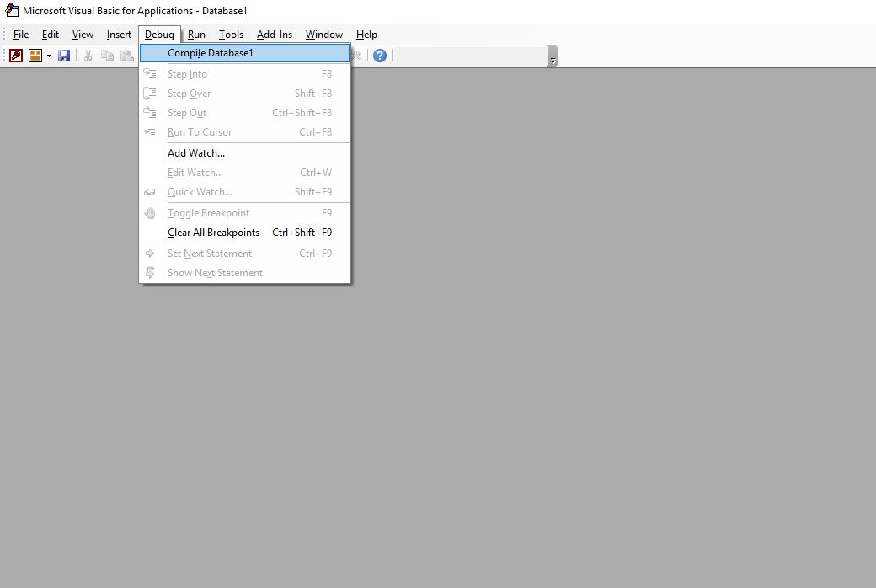Screen dimensions: 876x588
Task: Click the Insert Module toolbar icon
Action: pyautogui.click(x=35, y=56)
